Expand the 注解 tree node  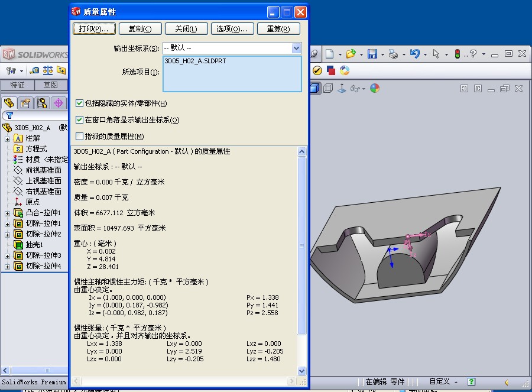(x=7, y=138)
